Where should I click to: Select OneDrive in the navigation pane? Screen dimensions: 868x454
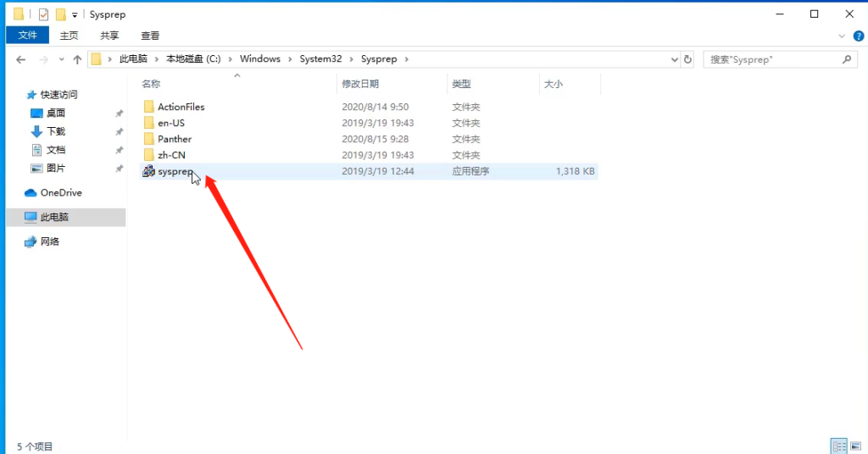point(61,192)
